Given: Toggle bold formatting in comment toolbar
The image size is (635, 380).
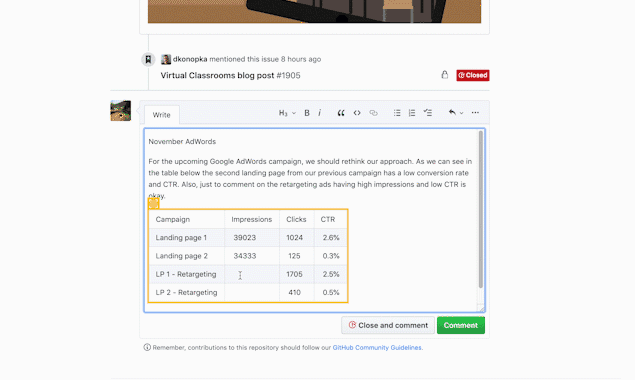Looking at the screenshot, I should point(307,113).
